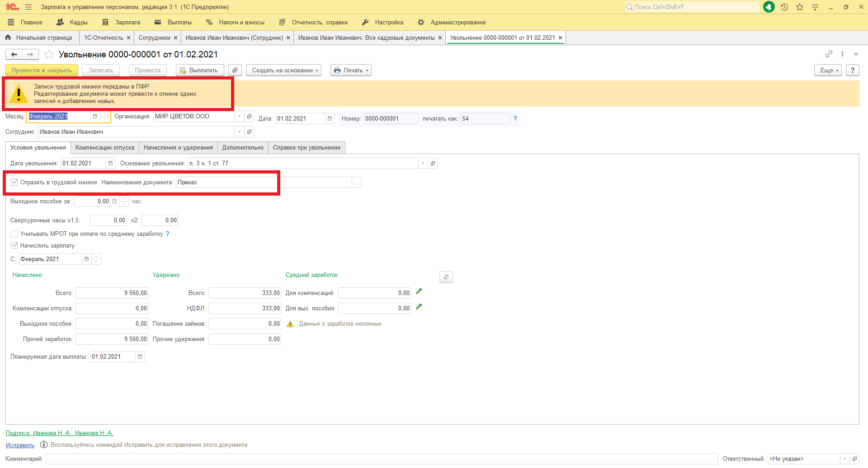This screenshot has height=468, width=868.
Task: Click the refresh recalculation icon above average earnings
Action: point(446,277)
